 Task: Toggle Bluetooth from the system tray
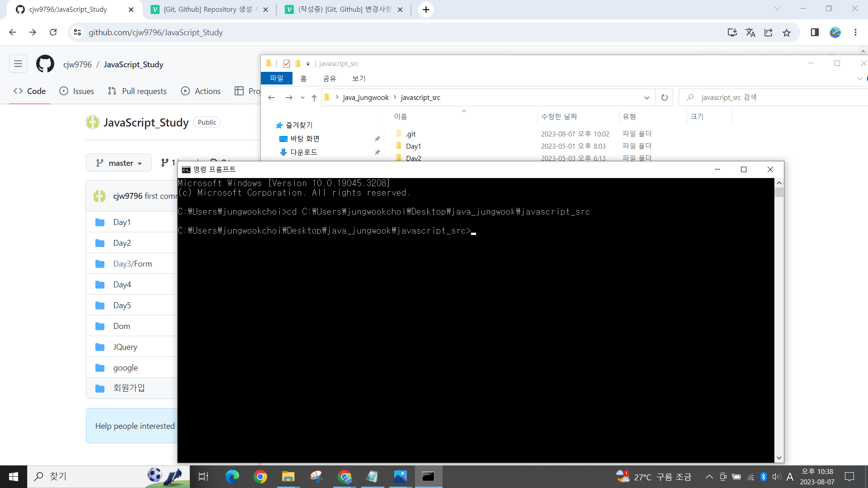764,476
